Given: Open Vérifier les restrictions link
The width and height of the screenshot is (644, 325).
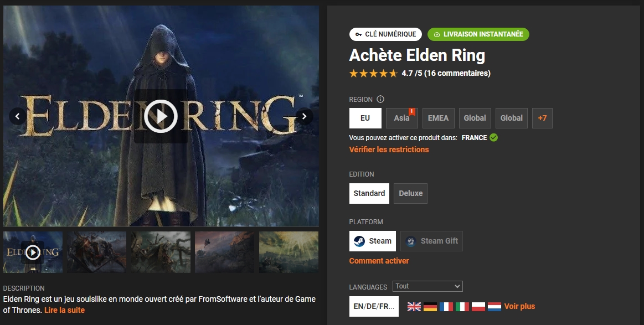Looking at the screenshot, I should 389,149.
